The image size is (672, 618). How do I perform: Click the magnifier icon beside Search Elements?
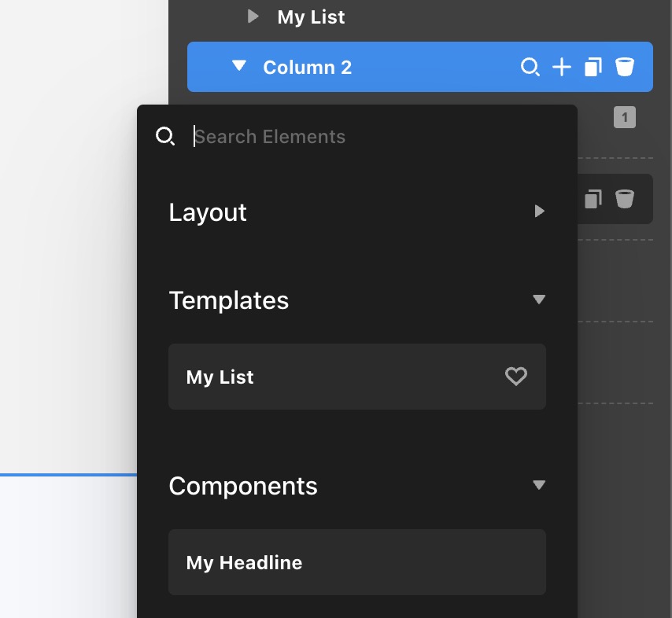[x=164, y=137]
